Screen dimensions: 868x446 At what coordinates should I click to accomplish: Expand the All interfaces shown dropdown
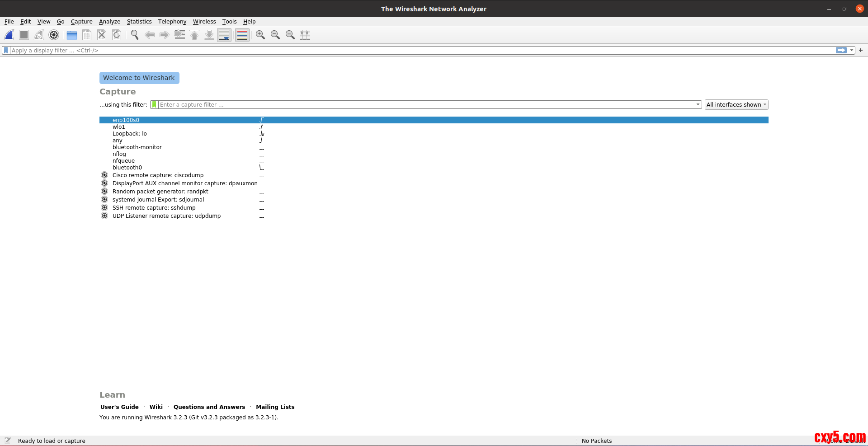click(736, 105)
